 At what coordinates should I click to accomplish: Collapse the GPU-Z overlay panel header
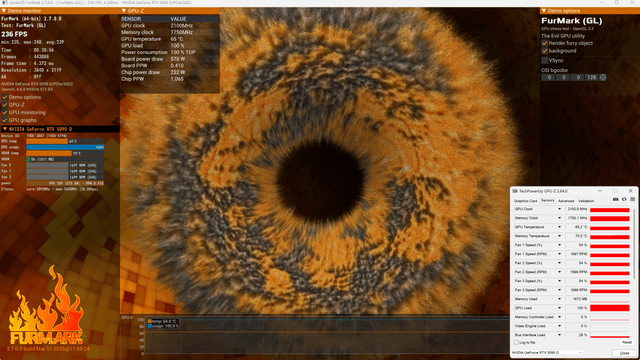pyautogui.click(x=124, y=11)
